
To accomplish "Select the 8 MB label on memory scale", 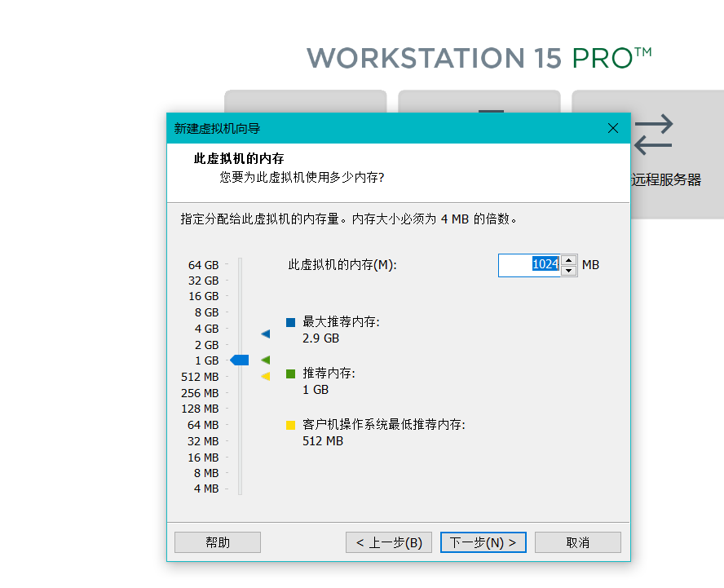I will click(206, 473).
